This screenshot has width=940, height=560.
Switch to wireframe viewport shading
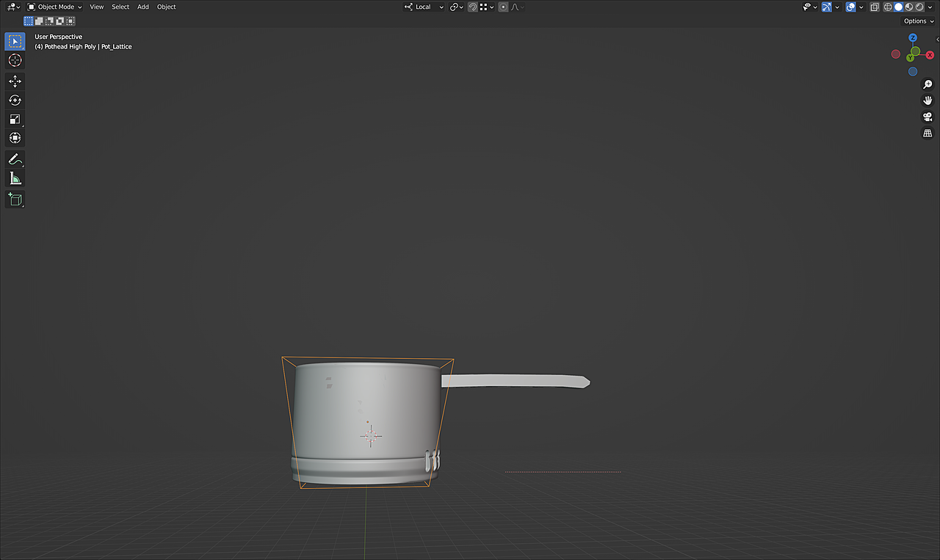pos(887,7)
